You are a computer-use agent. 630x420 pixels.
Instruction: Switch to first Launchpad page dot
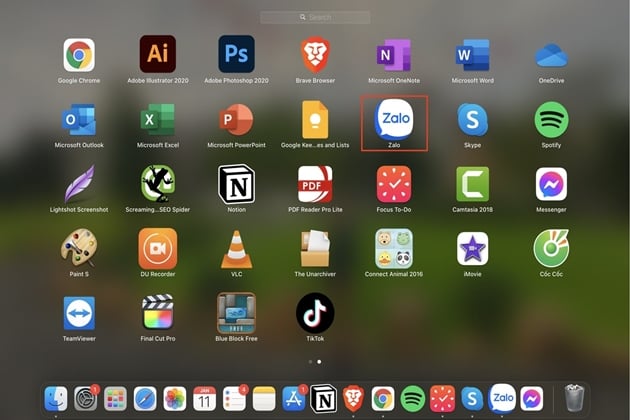click(310, 362)
